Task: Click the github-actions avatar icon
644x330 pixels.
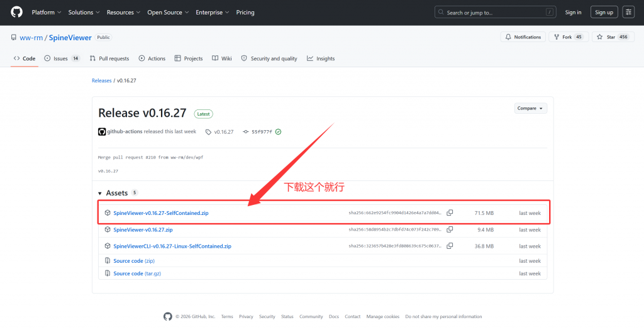Action: [102, 132]
